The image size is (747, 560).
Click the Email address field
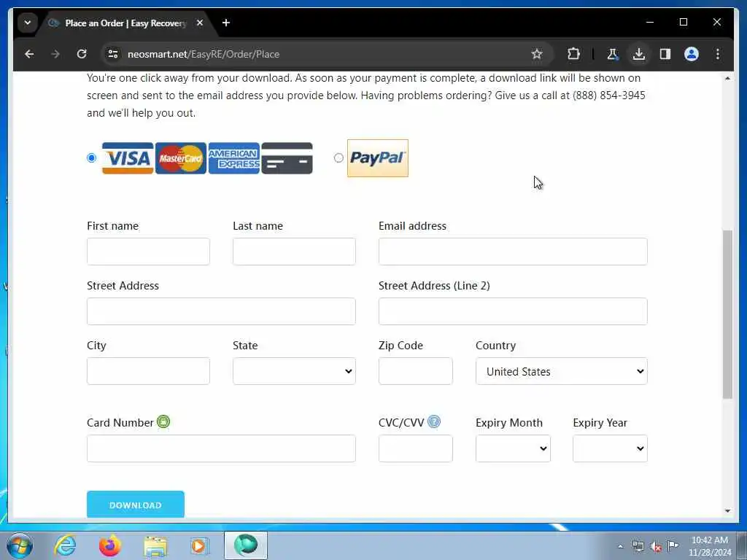pyautogui.click(x=513, y=252)
